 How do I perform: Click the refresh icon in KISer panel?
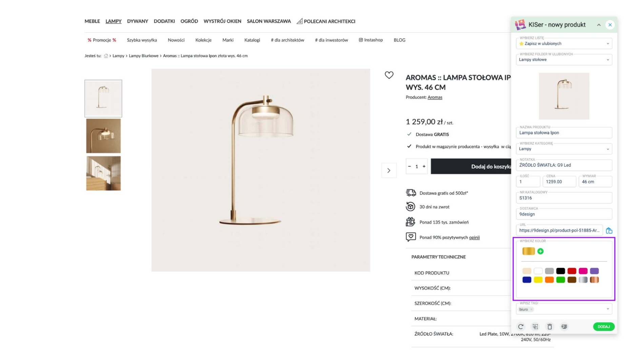tap(521, 326)
